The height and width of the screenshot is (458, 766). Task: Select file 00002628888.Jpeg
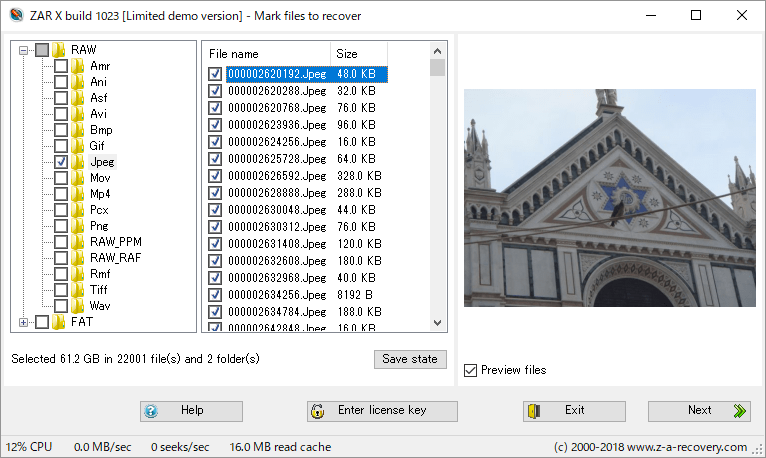tap(277, 193)
